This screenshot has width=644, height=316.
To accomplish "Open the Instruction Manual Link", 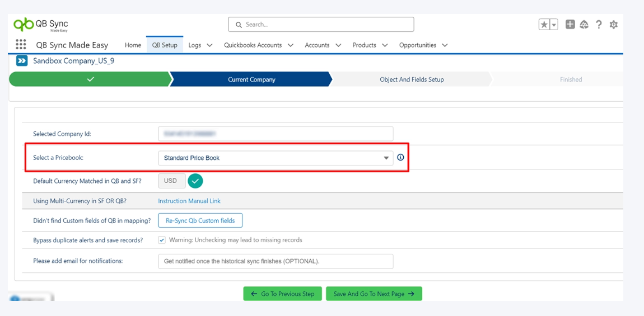I will point(189,201).
